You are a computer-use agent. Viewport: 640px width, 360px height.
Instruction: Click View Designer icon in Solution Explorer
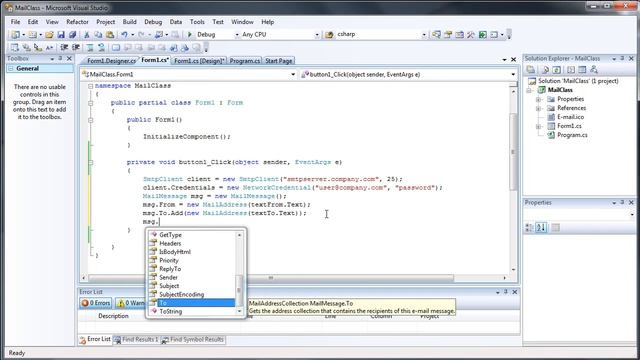pyautogui.click(x=582, y=70)
